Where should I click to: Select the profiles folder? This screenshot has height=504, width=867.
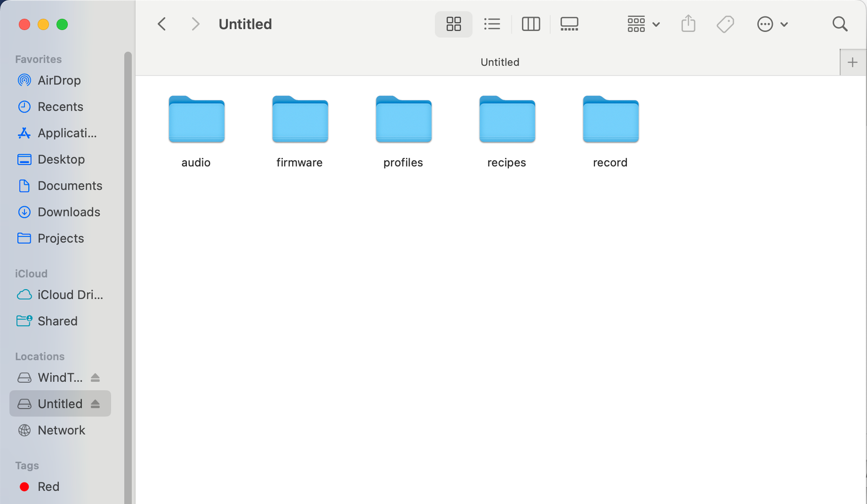click(403, 132)
